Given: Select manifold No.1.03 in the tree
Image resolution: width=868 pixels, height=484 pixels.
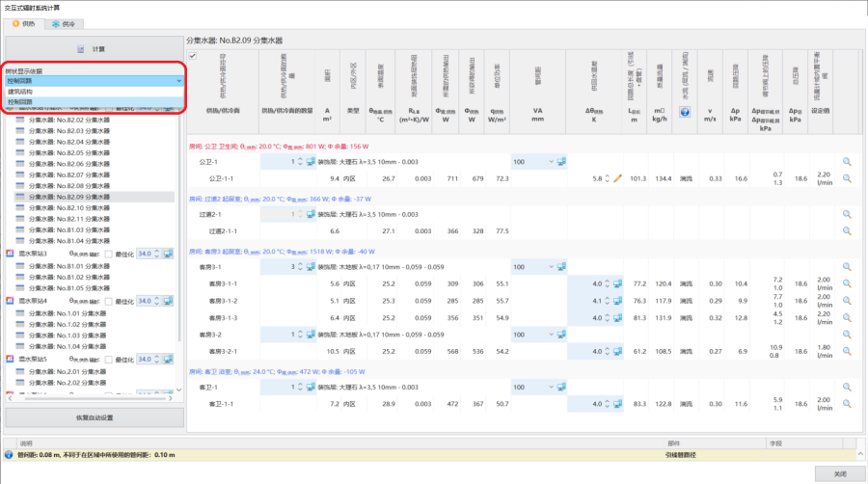Looking at the screenshot, I should 67,336.
